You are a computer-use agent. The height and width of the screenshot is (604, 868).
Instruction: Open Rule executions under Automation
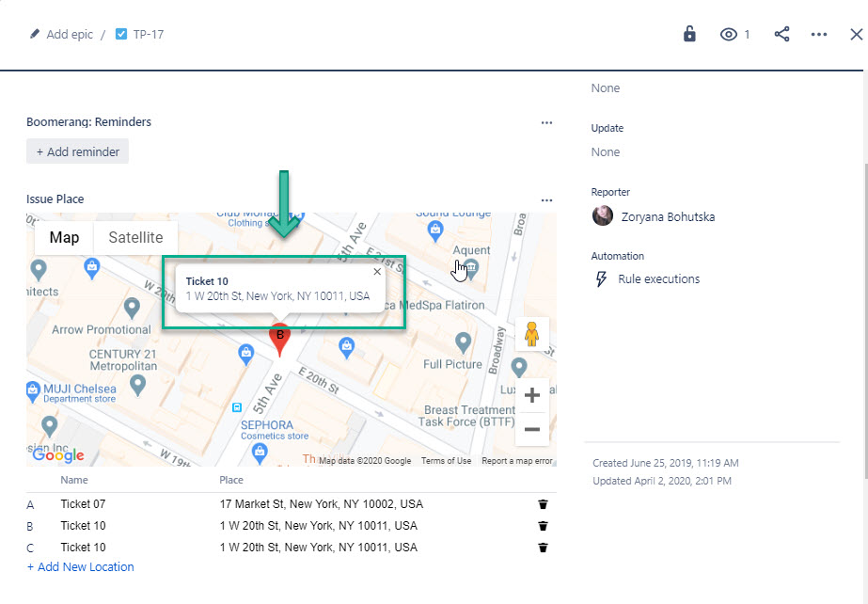coord(658,279)
